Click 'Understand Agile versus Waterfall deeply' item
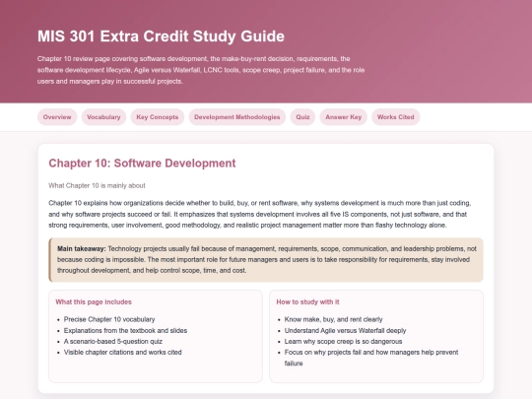This screenshot has width=532, height=399. click(345, 330)
